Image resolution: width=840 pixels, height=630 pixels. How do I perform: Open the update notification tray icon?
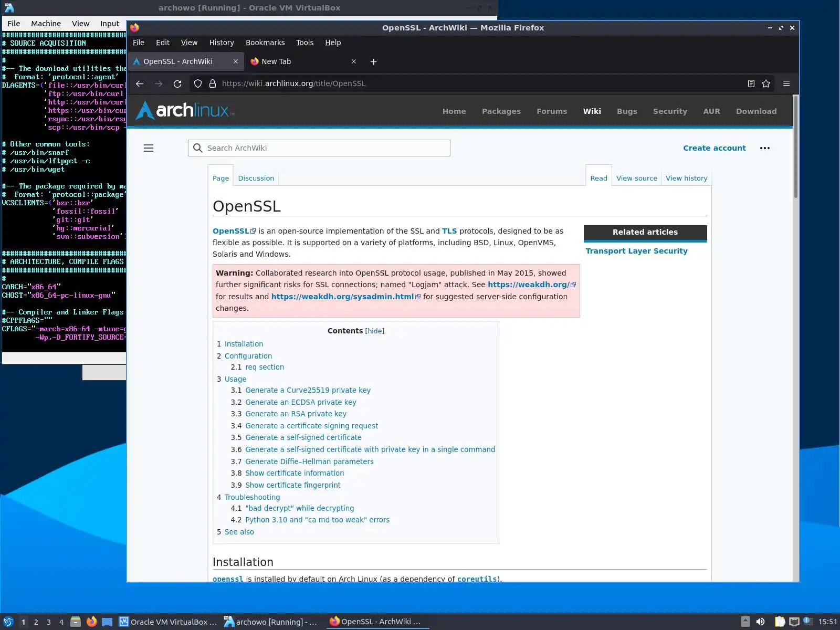coord(807,621)
